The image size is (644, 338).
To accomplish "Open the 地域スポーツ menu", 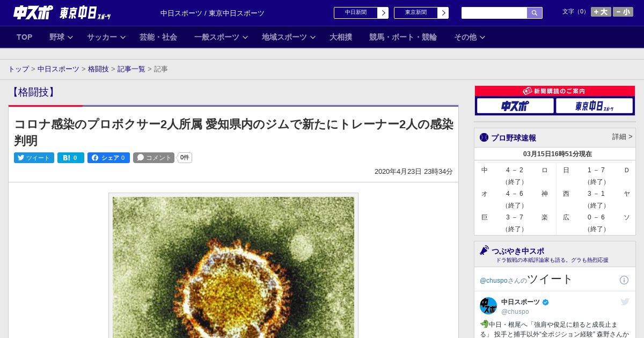I will point(284,37).
